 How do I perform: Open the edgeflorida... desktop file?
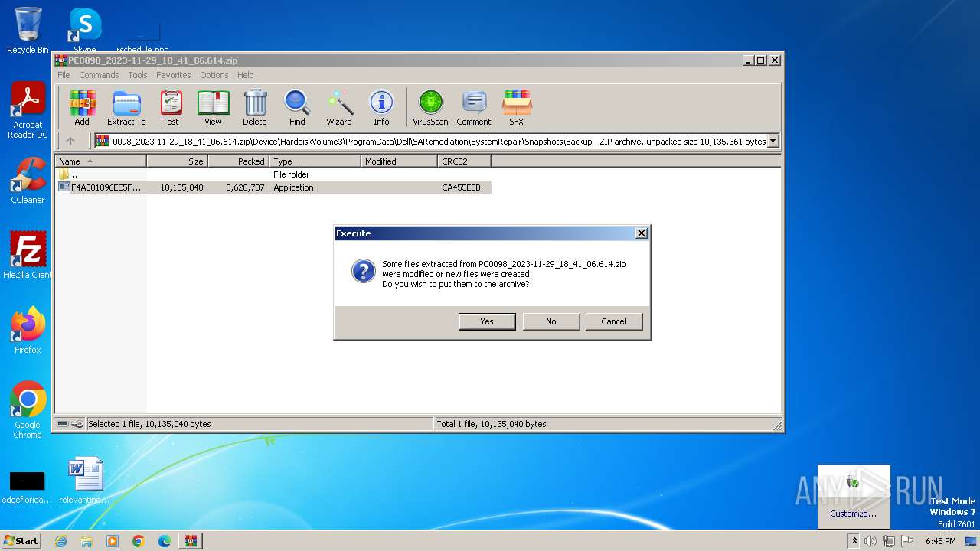(27, 487)
